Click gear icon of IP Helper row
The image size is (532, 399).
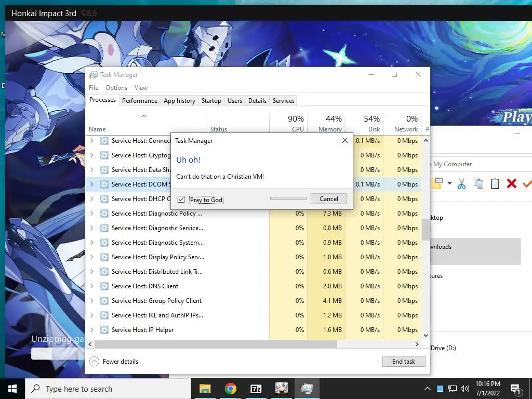104,330
